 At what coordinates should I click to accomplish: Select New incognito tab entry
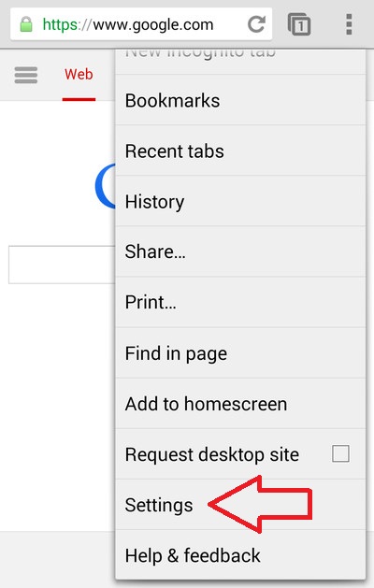[240, 62]
